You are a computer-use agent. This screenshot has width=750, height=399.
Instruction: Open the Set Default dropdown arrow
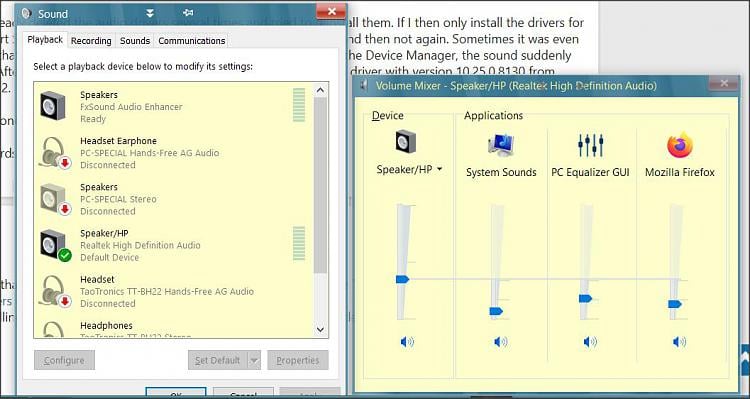(254, 360)
